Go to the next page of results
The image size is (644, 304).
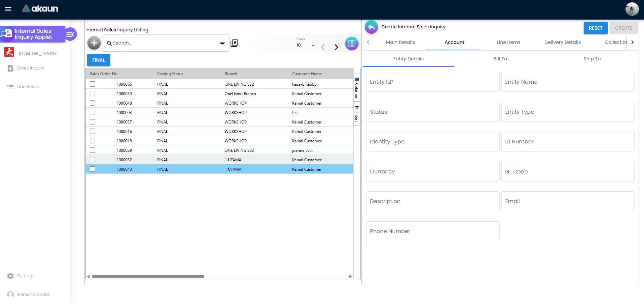336,47
